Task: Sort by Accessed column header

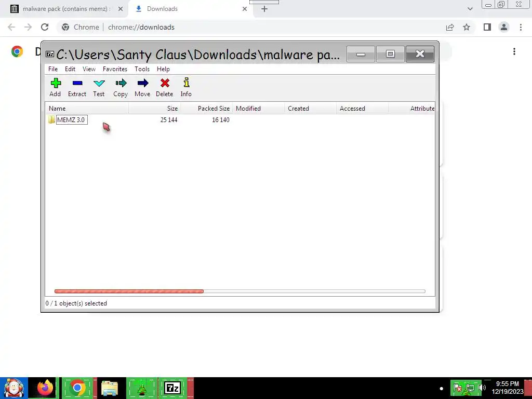Action: tap(362, 109)
